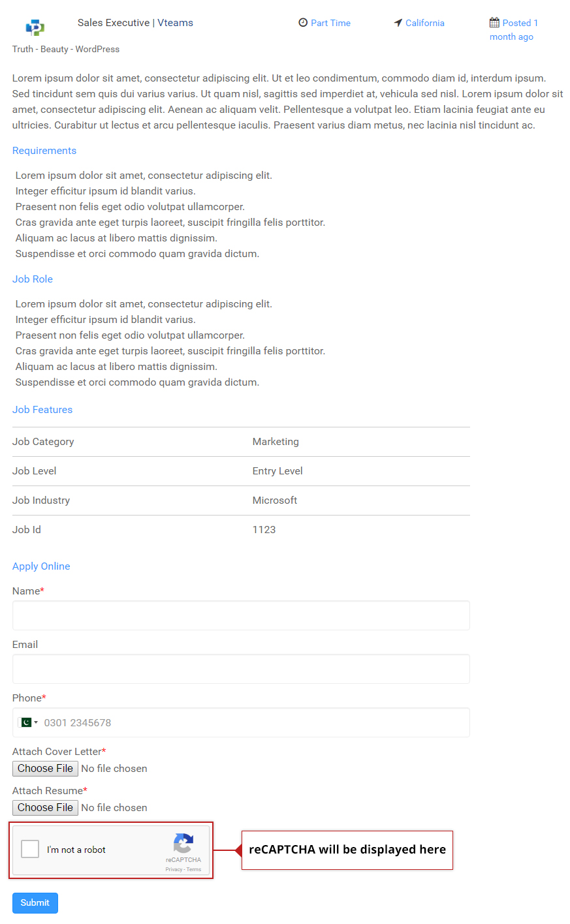Click the calendar icon near posting date
Image resolution: width=570 pixels, height=924 pixels.
[x=494, y=22]
